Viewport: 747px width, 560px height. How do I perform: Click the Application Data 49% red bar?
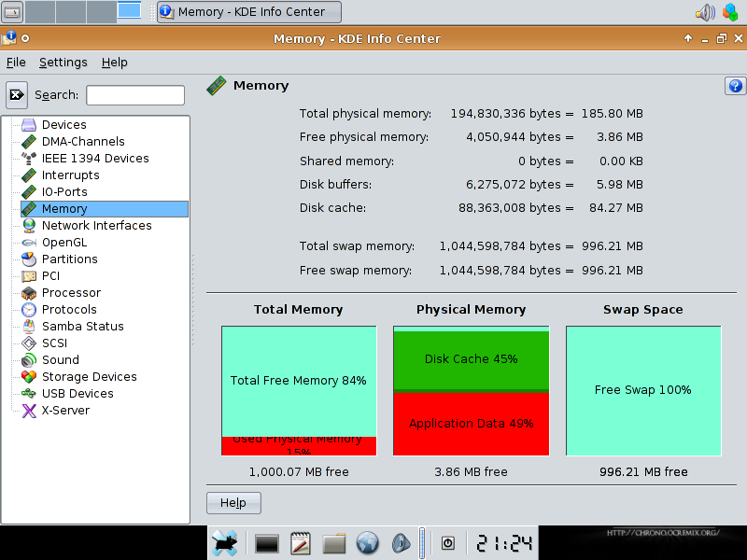(x=472, y=424)
